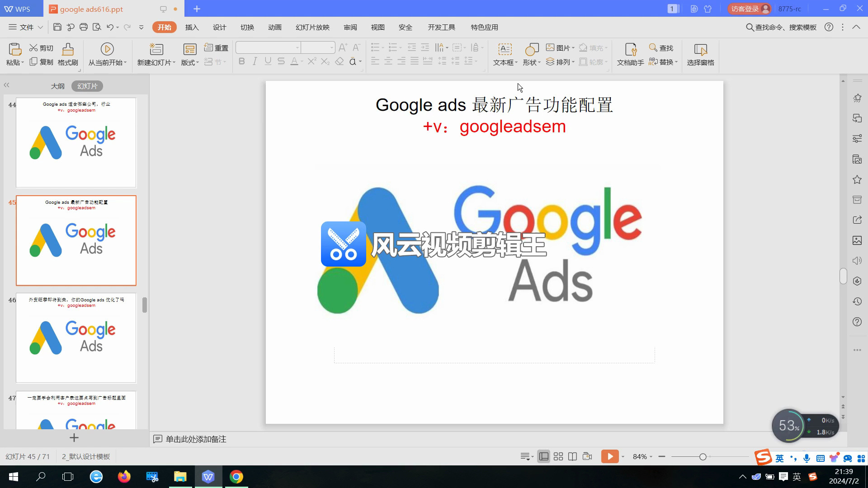Click the font color A swatch

[x=294, y=61]
